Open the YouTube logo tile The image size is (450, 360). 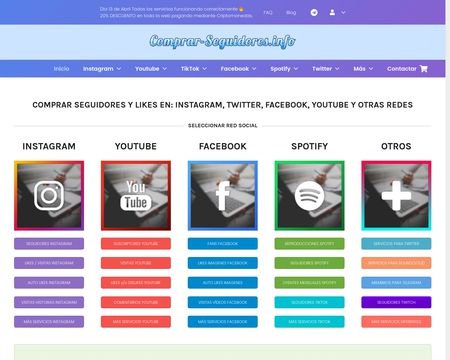136,196
